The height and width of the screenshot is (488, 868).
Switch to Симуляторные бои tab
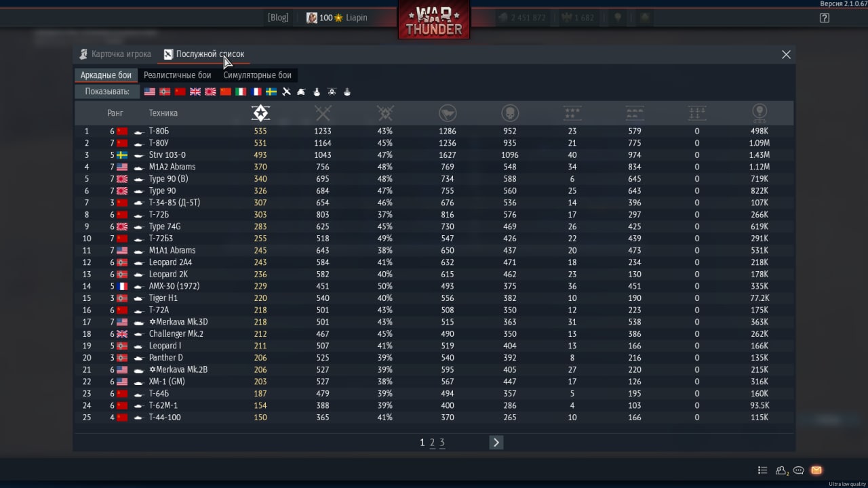(257, 75)
